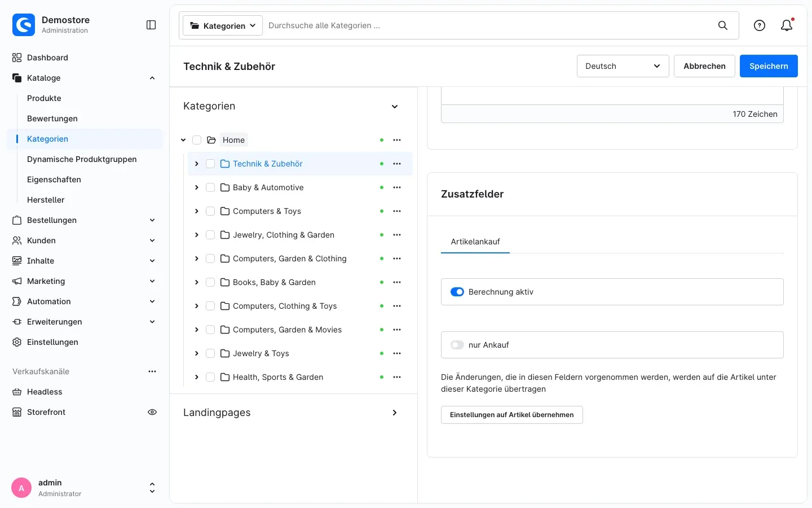Click the search magnifier icon
812x508 pixels.
pyautogui.click(x=722, y=25)
